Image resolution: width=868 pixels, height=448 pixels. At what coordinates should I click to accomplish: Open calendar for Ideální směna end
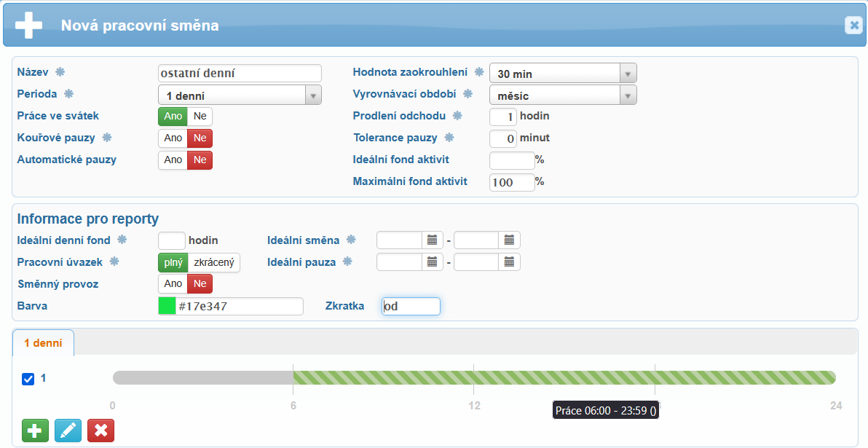tap(510, 240)
